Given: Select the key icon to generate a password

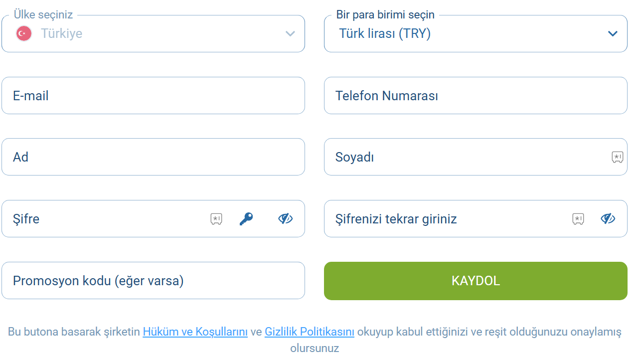Looking at the screenshot, I should pyautogui.click(x=245, y=218).
